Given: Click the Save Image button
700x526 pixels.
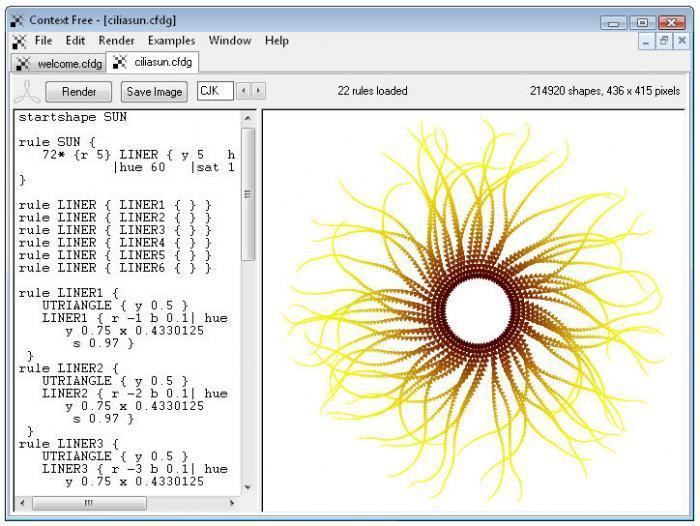Looking at the screenshot, I should tap(154, 92).
